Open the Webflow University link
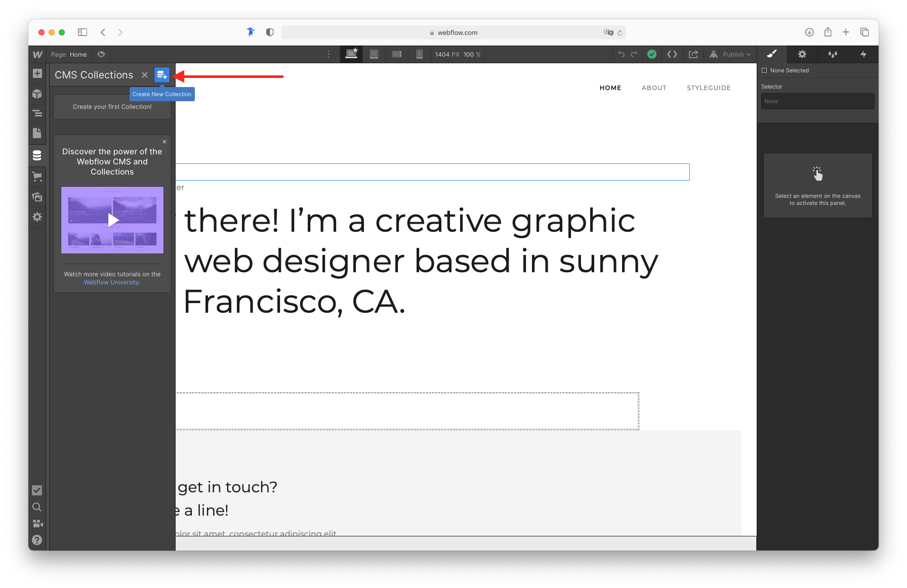907x588 pixels. tap(111, 282)
